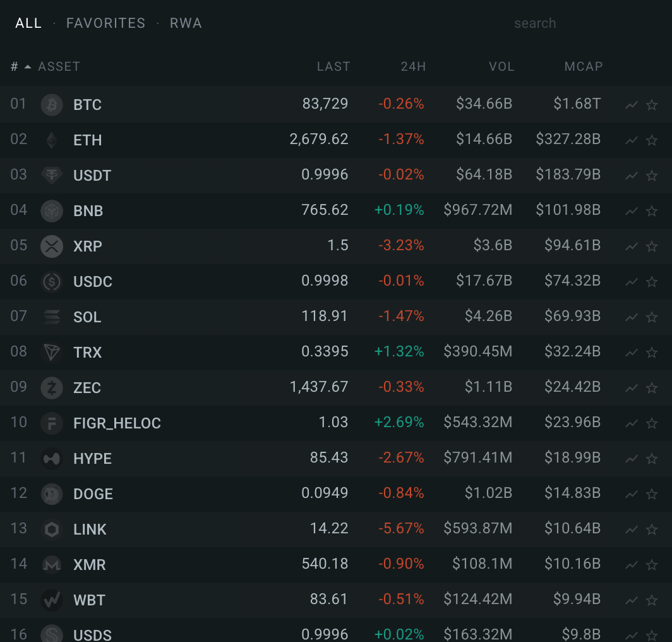Open the SOL row chart icon
The image size is (672, 642).
pyautogui.click(x=632, y=317)
